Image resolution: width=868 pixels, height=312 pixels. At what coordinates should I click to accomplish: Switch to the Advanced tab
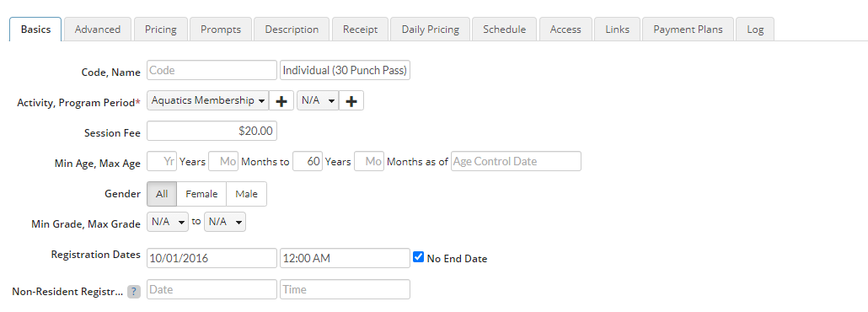98,30
